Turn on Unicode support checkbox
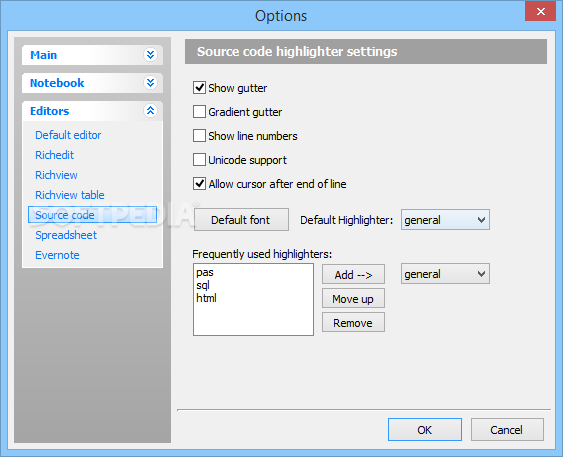The width and height of the screenshot is (563, 457). [x=199, y=160]
